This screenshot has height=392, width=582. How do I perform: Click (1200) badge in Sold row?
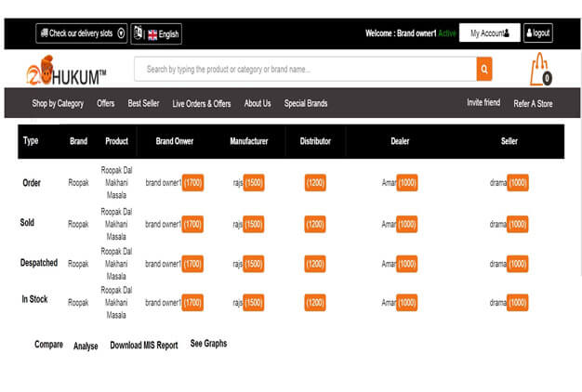315,224
